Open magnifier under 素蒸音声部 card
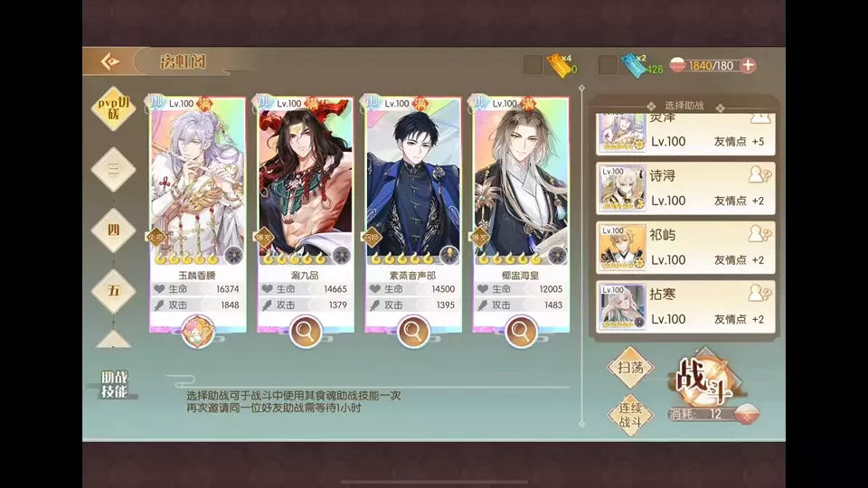This screenshot has height=488, width=868. pos(413,331)
